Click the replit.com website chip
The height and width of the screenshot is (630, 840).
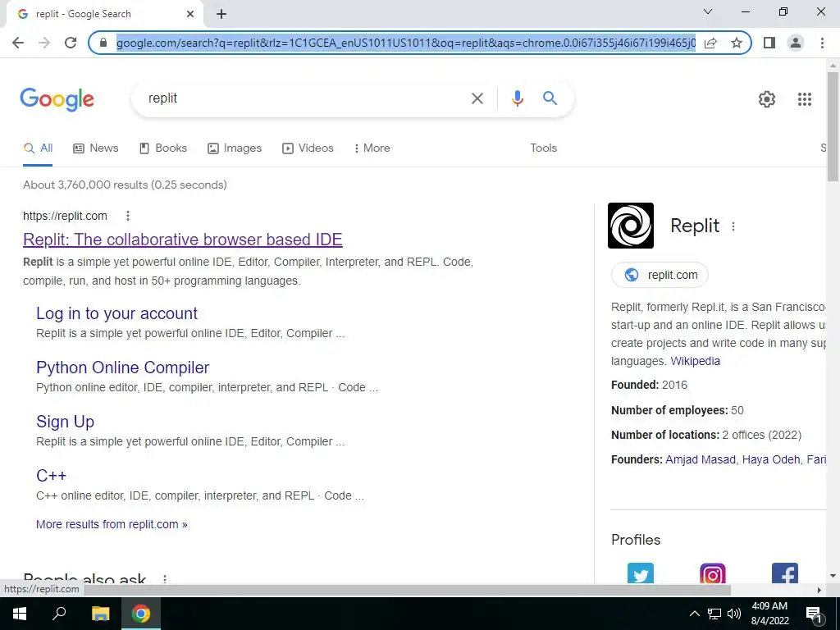[x=660, y=275]
